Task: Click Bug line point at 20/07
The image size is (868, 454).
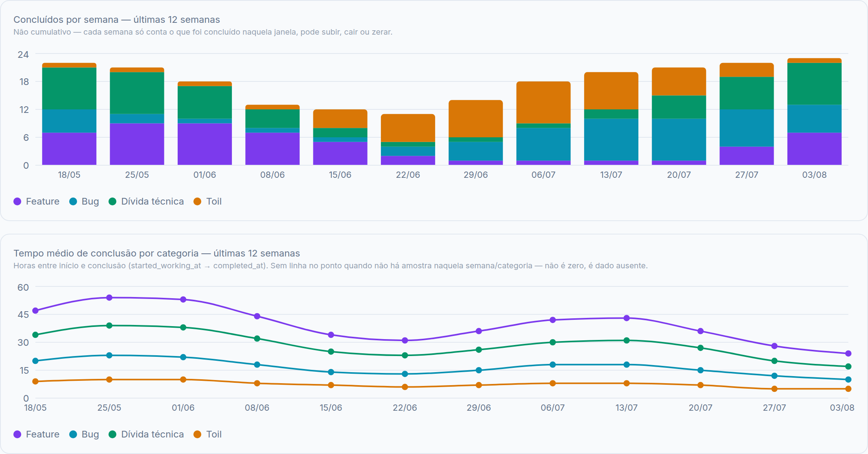Action: 701,370
